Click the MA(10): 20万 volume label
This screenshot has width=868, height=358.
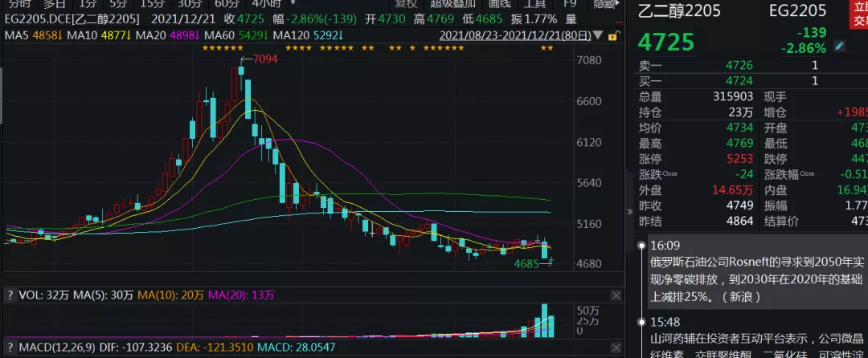[171, 295]
